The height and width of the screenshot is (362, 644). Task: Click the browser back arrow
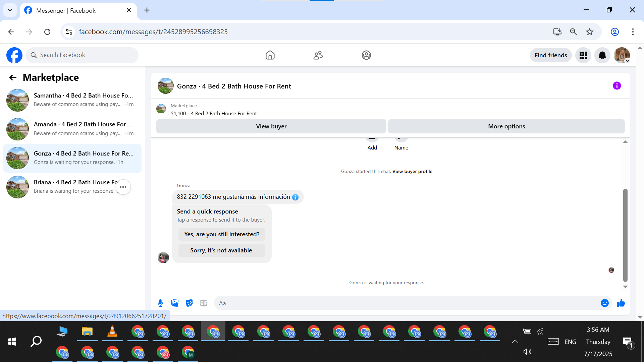(x=11, y=32)
